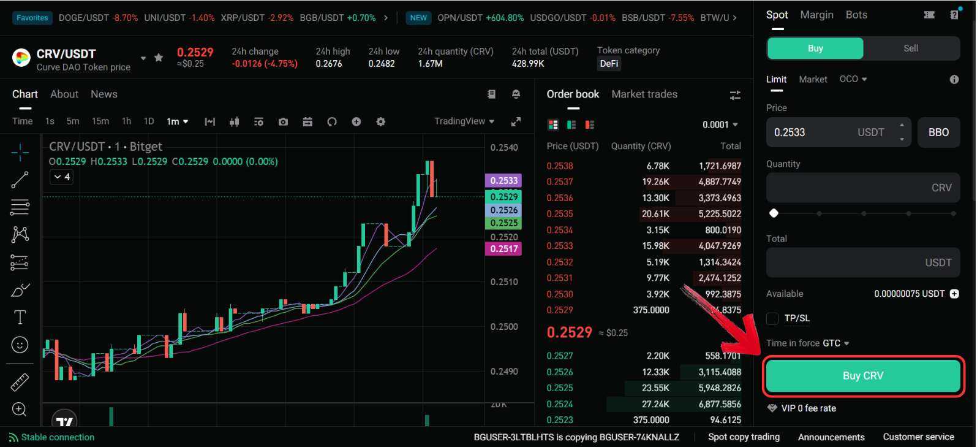
Task: Click the Quantity CRV input field
Action: click(863, 188)
